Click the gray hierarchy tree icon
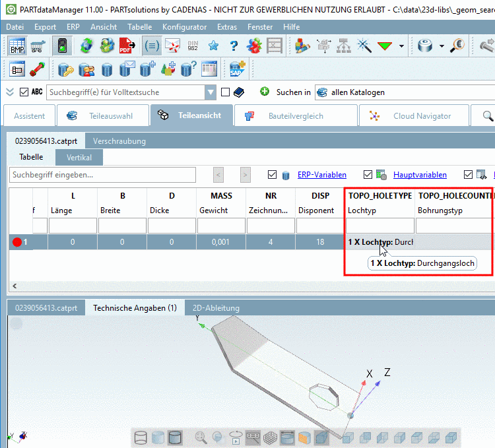This screenshot has width=495, height=448. 343,46
